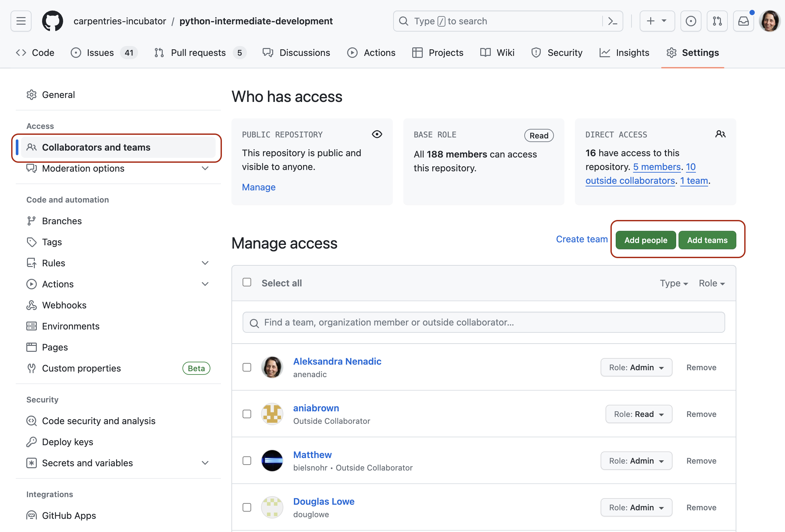Open the Role filter dropdown
This screenshot has height=532, width=785.
click(711, 283)
